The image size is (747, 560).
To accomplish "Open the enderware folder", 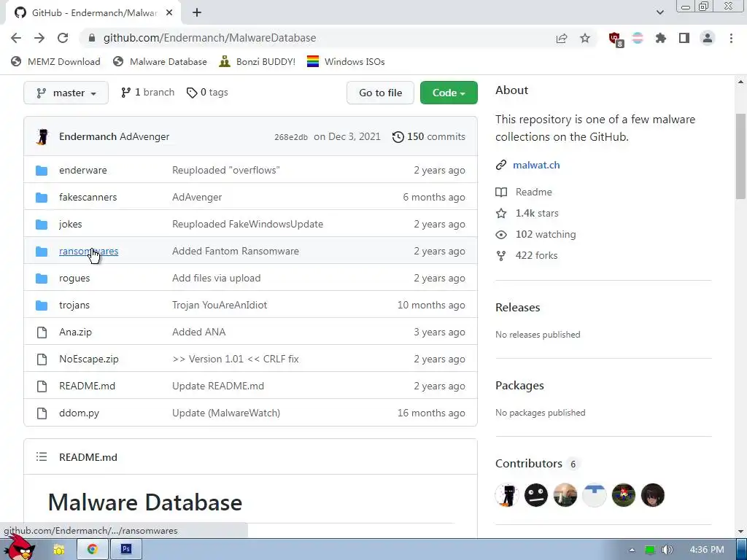I will point(83,171).
